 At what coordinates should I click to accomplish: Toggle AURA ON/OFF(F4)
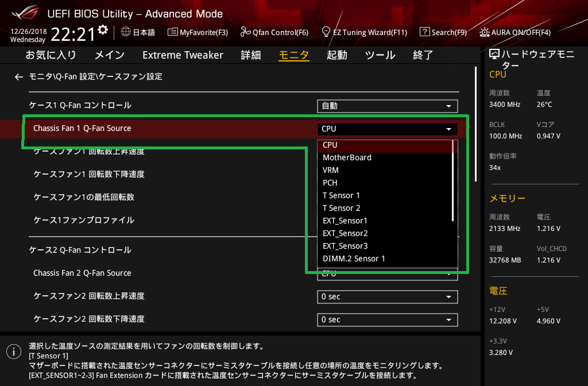pyautogui.click(x=515, y=32)
